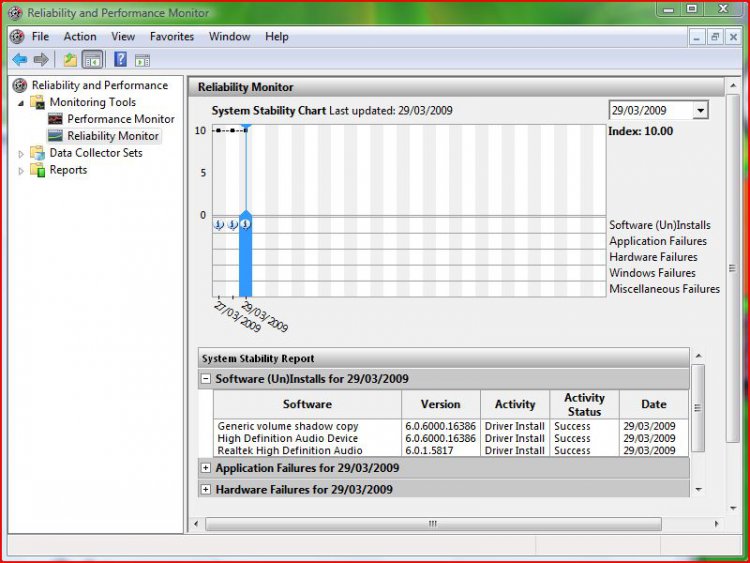Click the console icon left of File menu

(17, 37)
